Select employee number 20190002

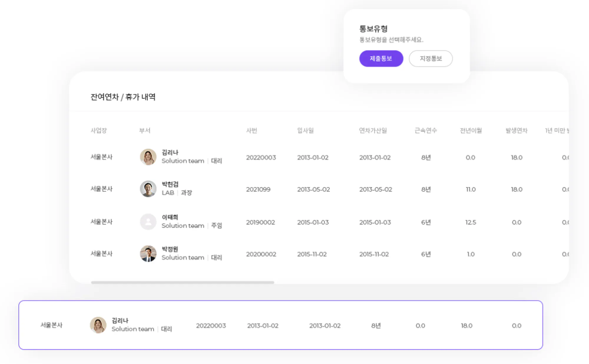click(x=261, y=222)
